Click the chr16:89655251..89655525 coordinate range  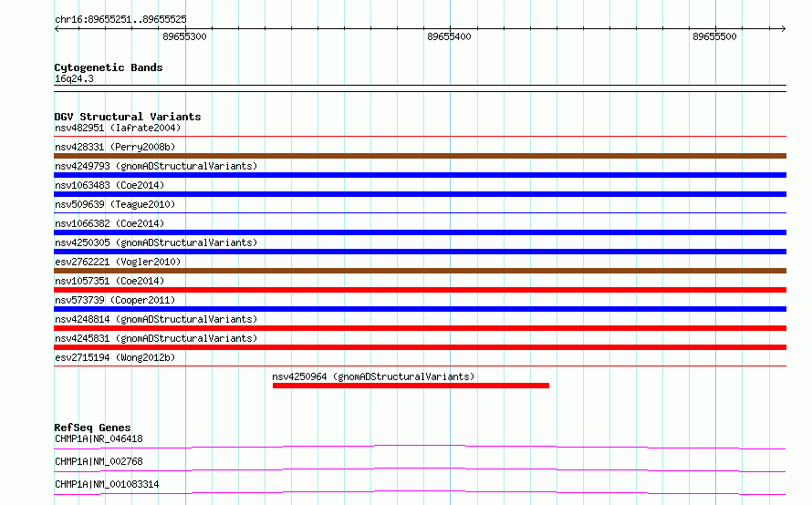coord(120,20)
